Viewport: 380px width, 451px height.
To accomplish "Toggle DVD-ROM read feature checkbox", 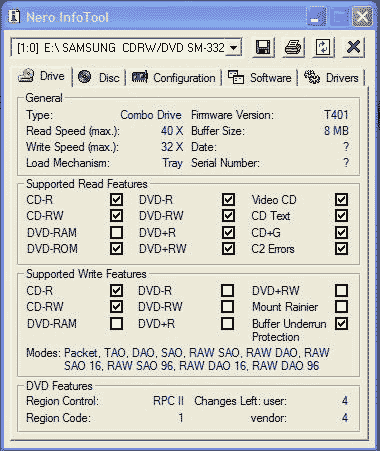I will click(116, 248).
